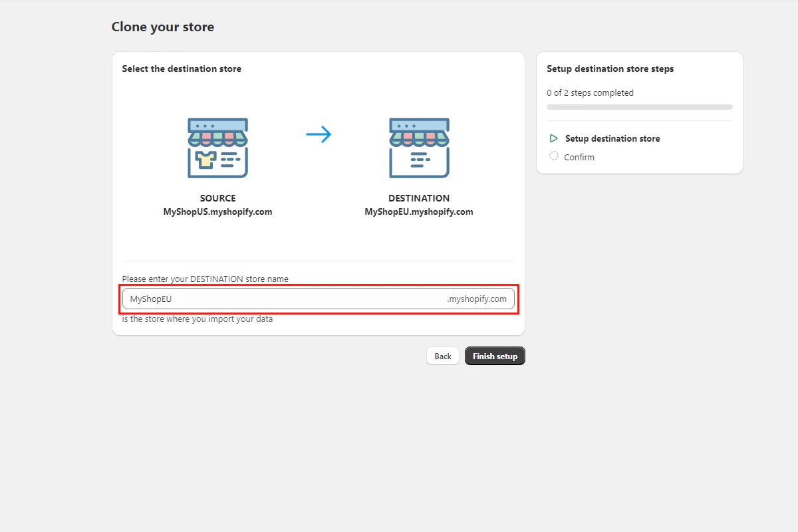Click the 'MyShopUS.myshopify.com' source text
798x532 pixels.
pyautogui.click(x=218, y=212)
